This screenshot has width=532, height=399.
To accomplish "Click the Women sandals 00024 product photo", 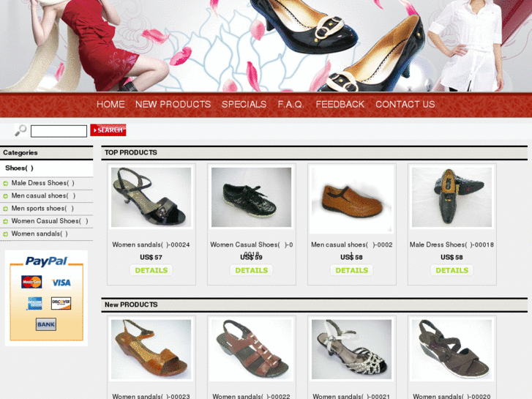I will tap(151, 197).
